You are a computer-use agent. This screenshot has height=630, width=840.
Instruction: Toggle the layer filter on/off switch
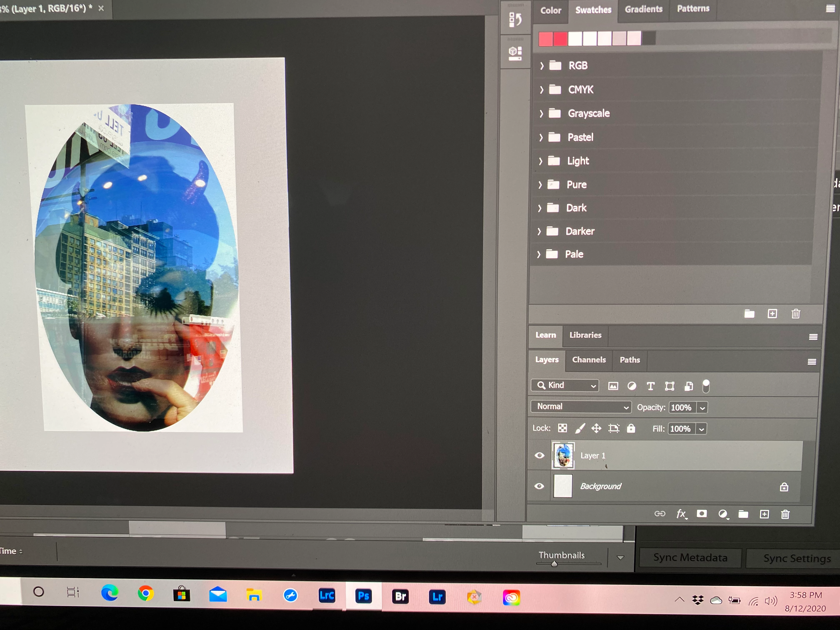tap(706, 386)
